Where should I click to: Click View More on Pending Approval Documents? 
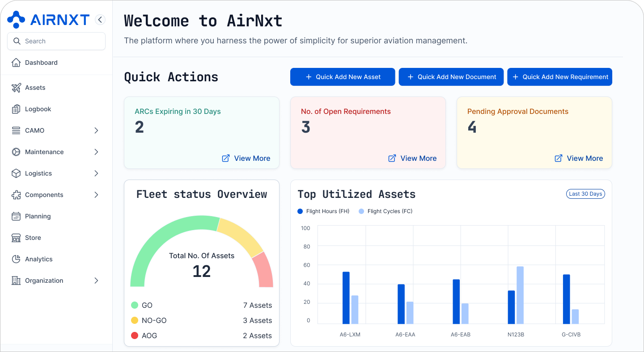coord(578,158)
